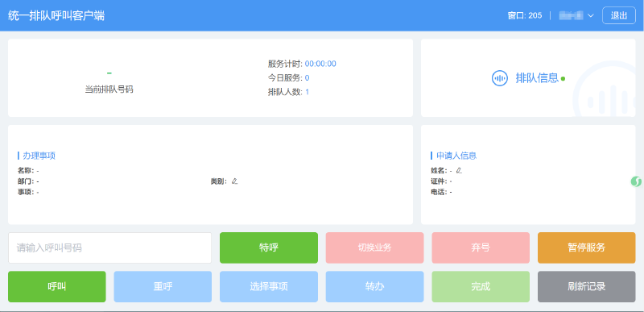
Task: Click the green 特呼 button
Action: (x=269, y=248)
